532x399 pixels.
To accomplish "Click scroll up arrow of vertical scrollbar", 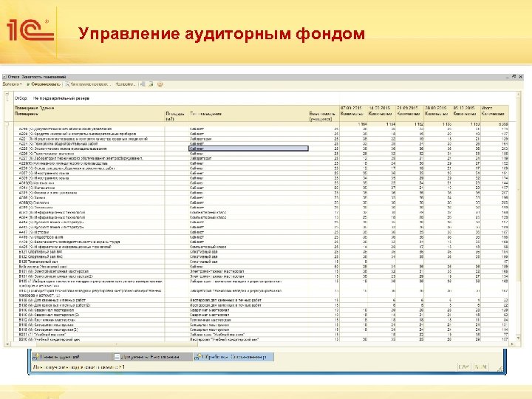I will tap(518, 95).
